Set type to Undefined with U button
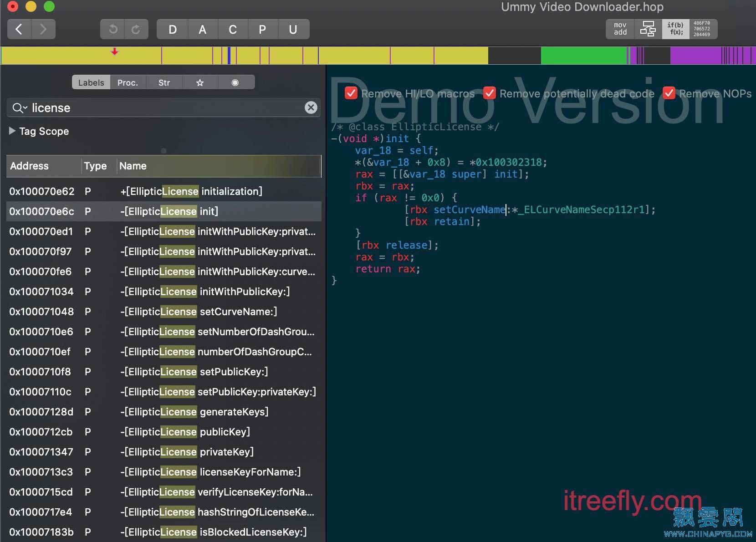The height and width of the screenshot is (542, 756). pos(293,29)
